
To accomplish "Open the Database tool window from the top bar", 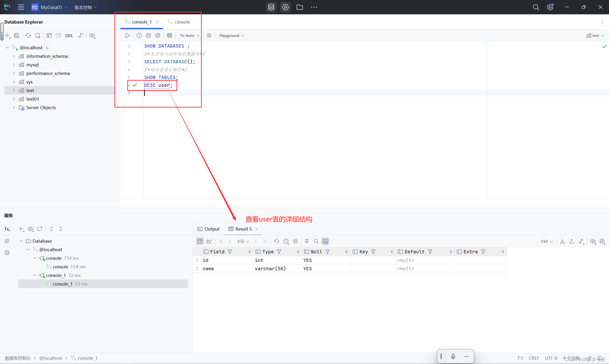I will coord(271,7).
